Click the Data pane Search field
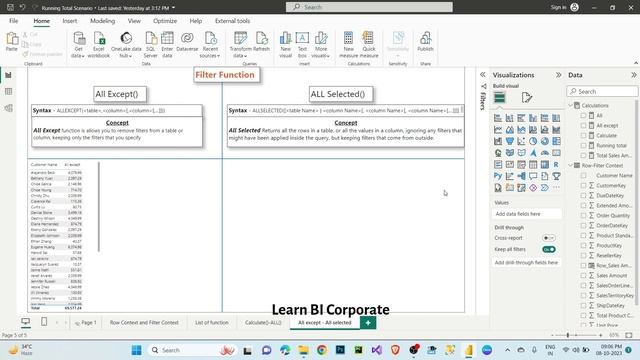The image size is (640, 360). 602,91
